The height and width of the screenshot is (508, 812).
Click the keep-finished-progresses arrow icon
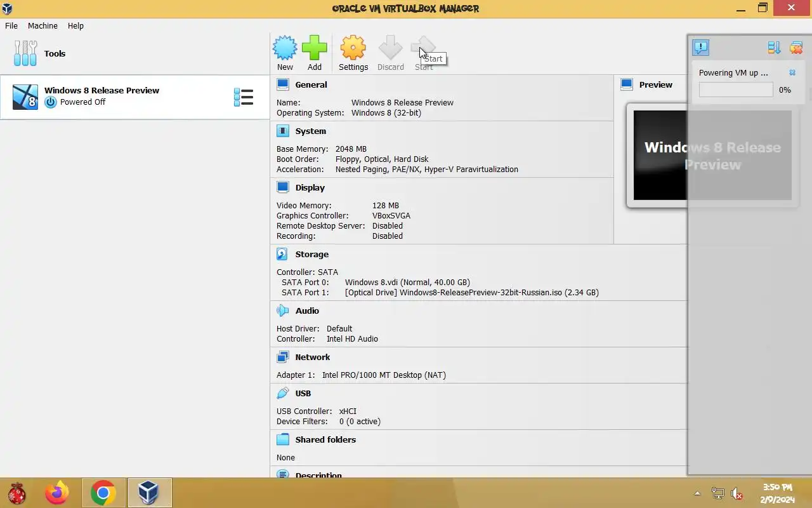[x=774, y=48]
